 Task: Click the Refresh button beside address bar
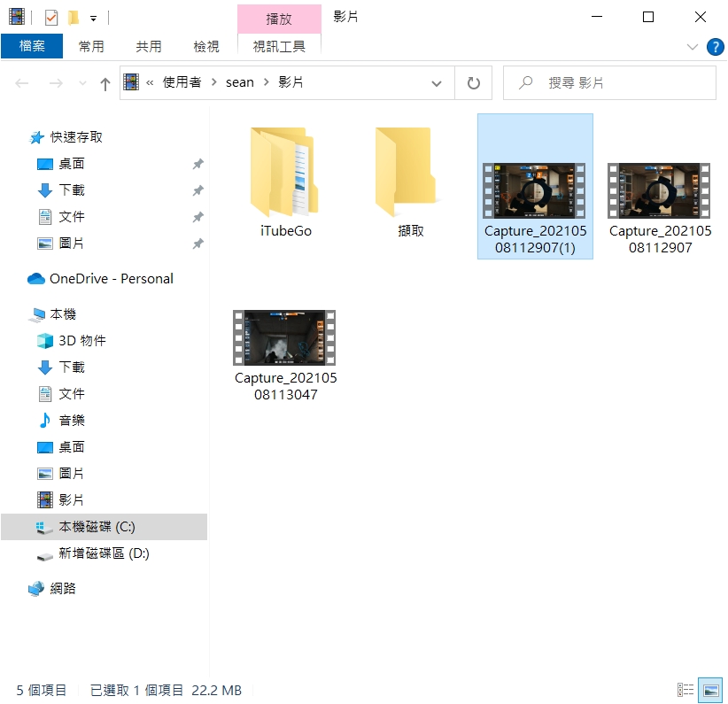click(473, 83)
